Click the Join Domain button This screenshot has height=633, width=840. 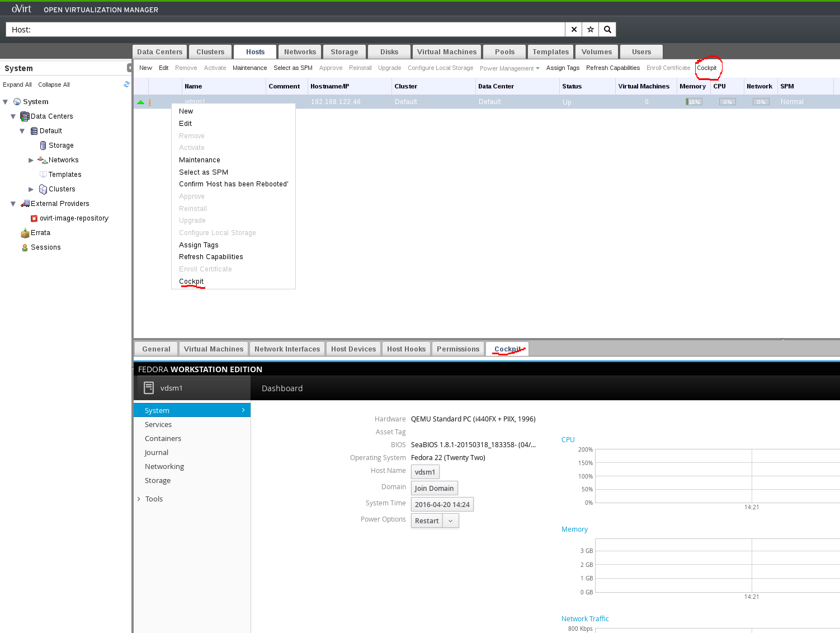pos(434,489)
